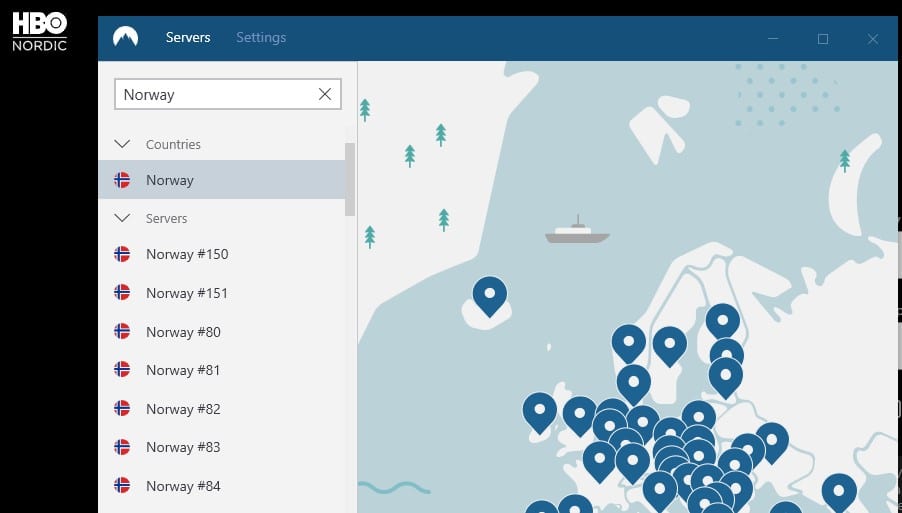902x513 pixels.
Task: Click the Norway flag beside Norway #83
Action: [122, 447]
